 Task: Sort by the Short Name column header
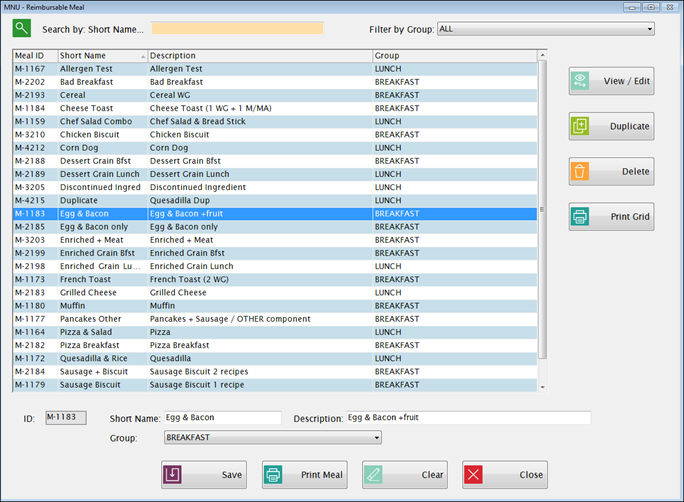coord(103,56)
